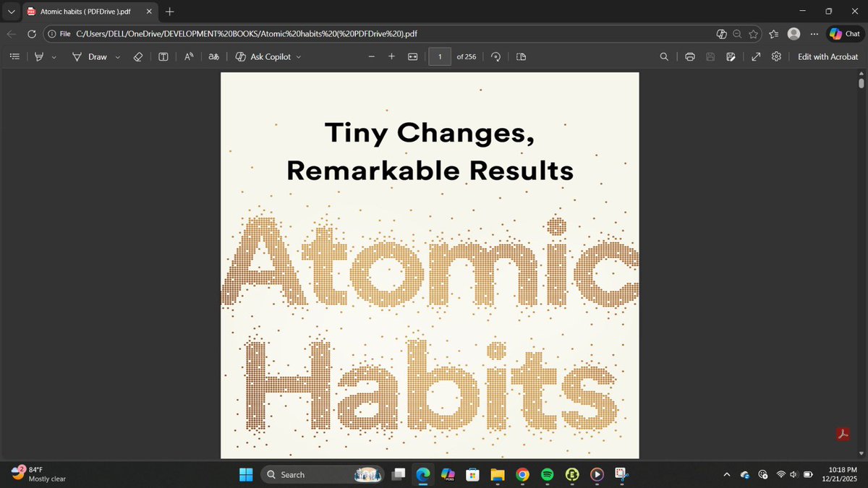Click the scrollbar down arrow

coord(861,453)
